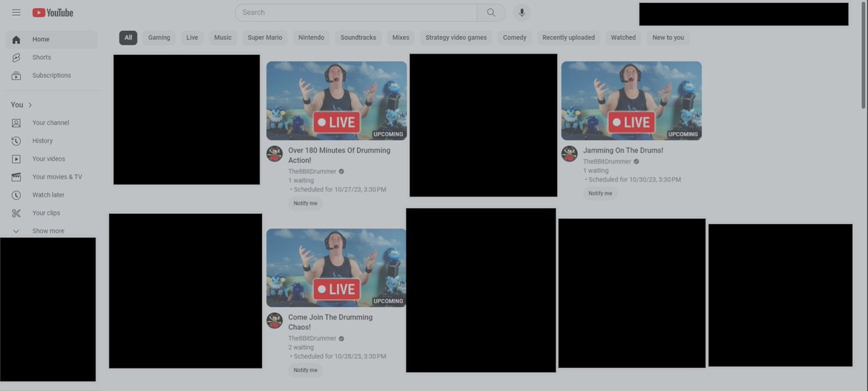This screenshot has width=868, height=391.
Task: Select the Recently uploaded chip
Action: (569, 38)
